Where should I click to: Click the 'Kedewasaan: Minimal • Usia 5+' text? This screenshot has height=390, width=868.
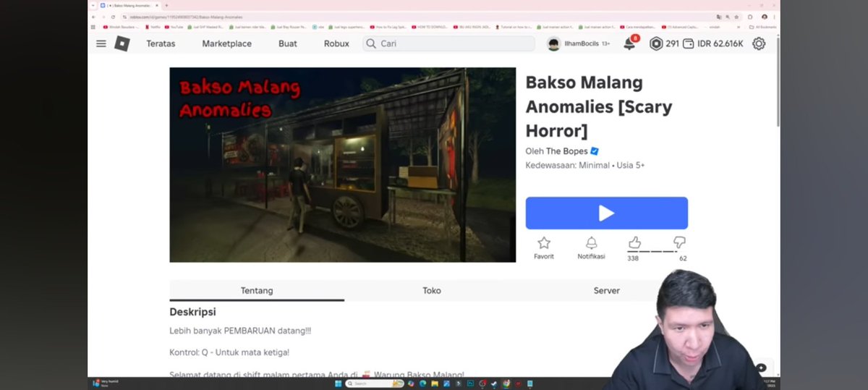click(x=585, y=165)
